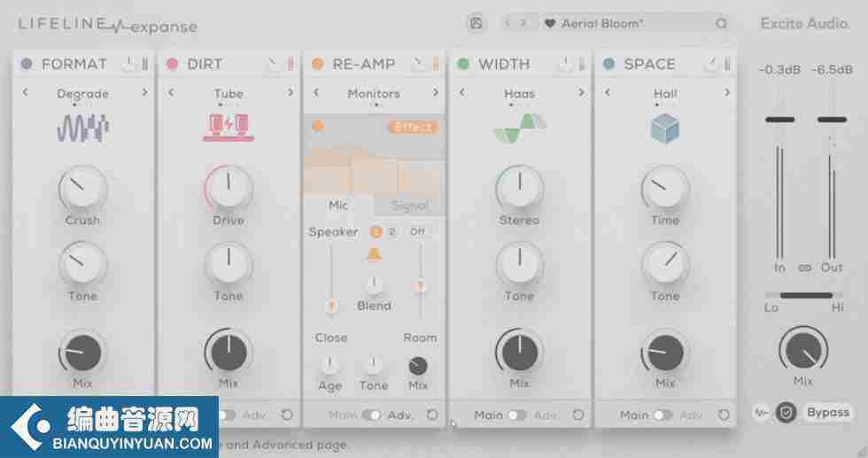Open the Monitors algorithm list
Image resolution: width=868 pixels, height=458 pixels.
(x=374, y=94)
